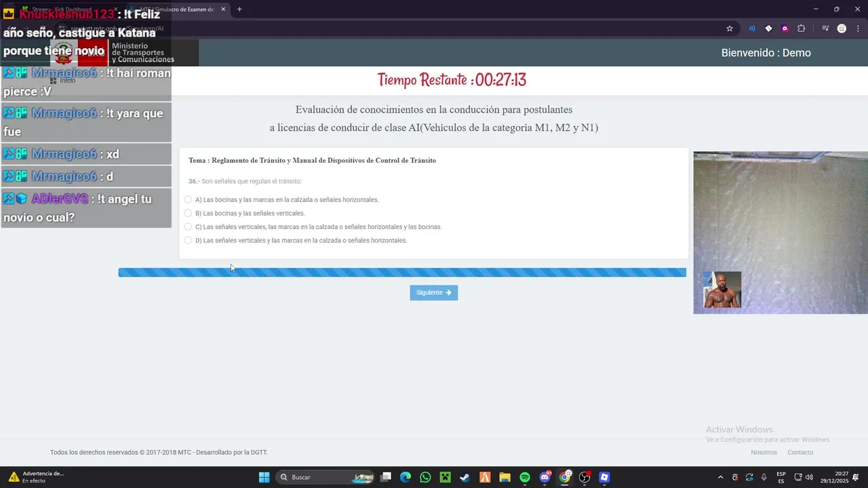This screenshot has height=488, width=868.
Task: Open Discord from the taskbar
Action: (x=545, y=477)
